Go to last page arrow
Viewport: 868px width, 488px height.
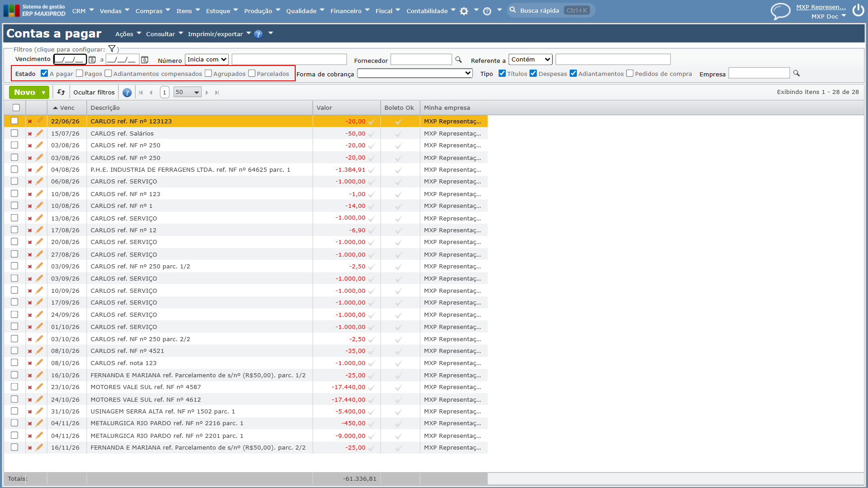[x=217, y=93]
